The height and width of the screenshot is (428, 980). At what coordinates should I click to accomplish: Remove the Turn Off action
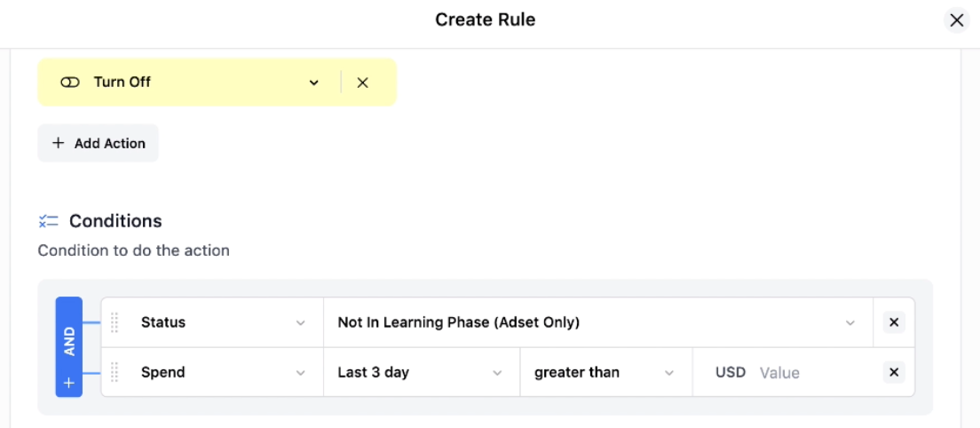tap(362, 83)
